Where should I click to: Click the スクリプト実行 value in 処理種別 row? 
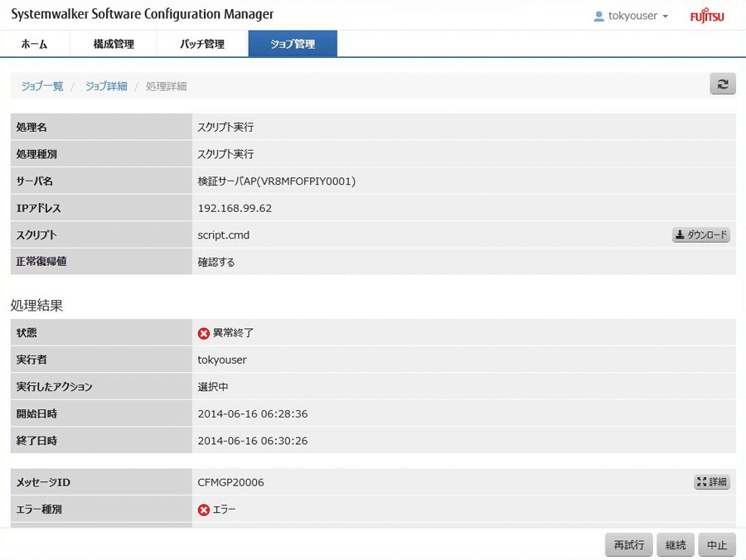pyautogui.click(x=225, y=155)
